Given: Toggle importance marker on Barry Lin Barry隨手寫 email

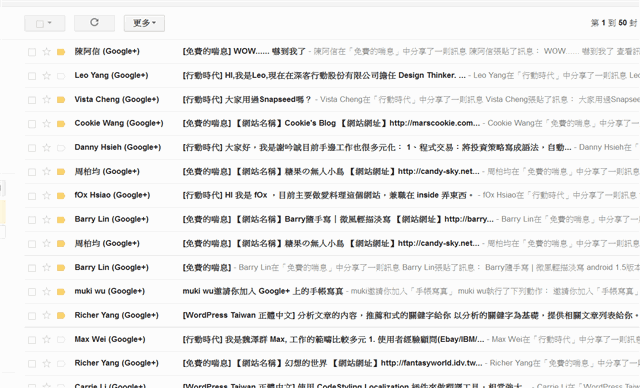Looking at the screenshot, I should click(x=61, y=219).
